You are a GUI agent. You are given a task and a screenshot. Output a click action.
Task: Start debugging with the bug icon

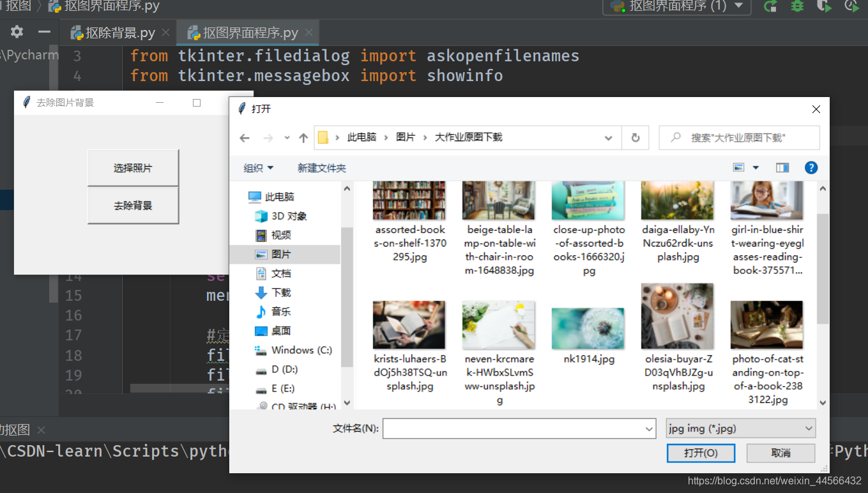click(x=796, y=6)
